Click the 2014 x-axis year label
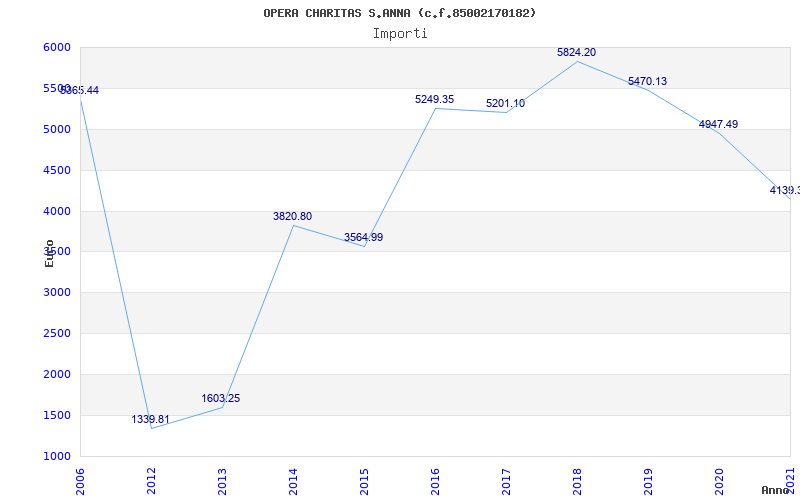The height and width of the screenshot is (500, 800). pyautogui.click(x=293, y=482)
